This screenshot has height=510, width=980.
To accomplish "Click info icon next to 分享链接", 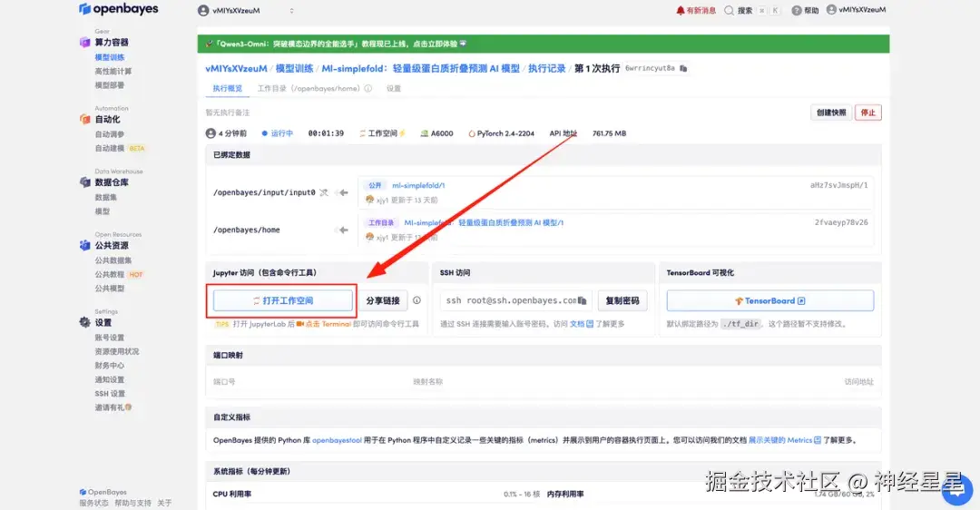I will click(416, 300).
